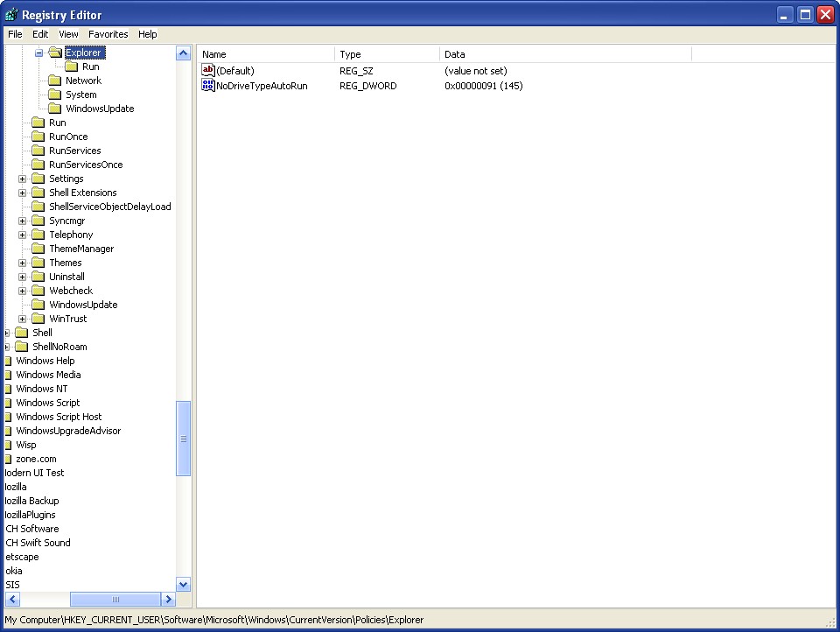Image resolution: width=840 pixels, height=632 pixels.
Task: Click the Telephony folder icon
Action: pyautogui.click(x=38, y=235)
